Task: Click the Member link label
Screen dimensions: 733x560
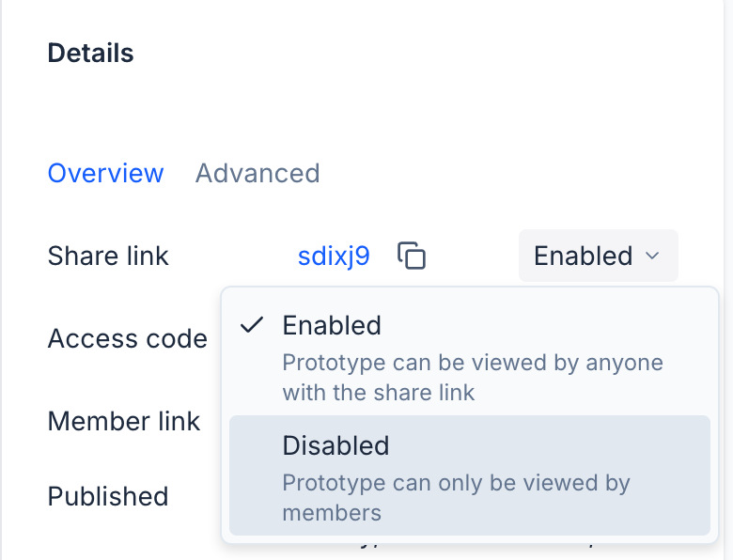Action: 124,421
